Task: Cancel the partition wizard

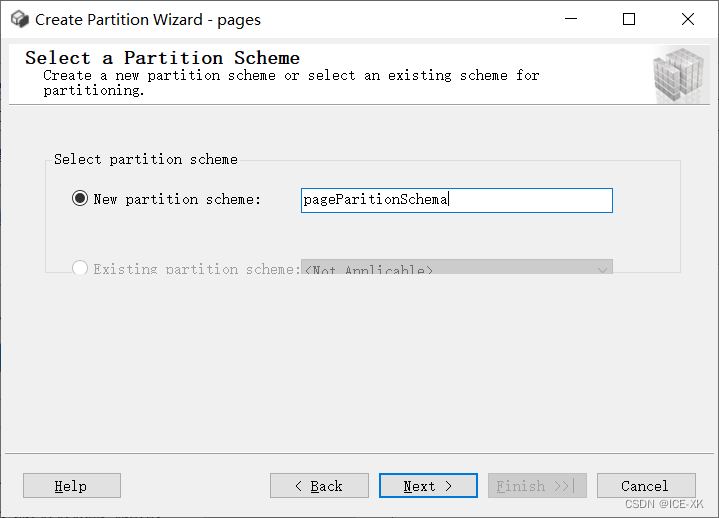Action: click(x=645, y=486)
